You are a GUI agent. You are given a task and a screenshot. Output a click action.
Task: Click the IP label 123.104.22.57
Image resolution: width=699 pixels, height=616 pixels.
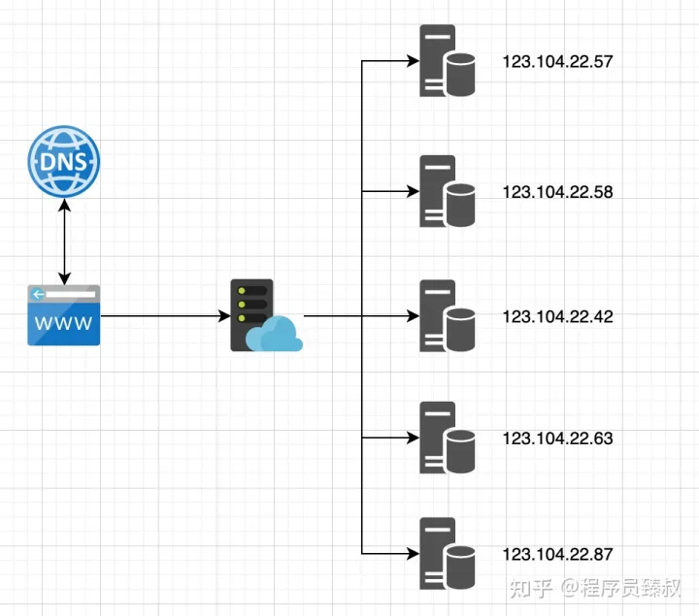557,61
